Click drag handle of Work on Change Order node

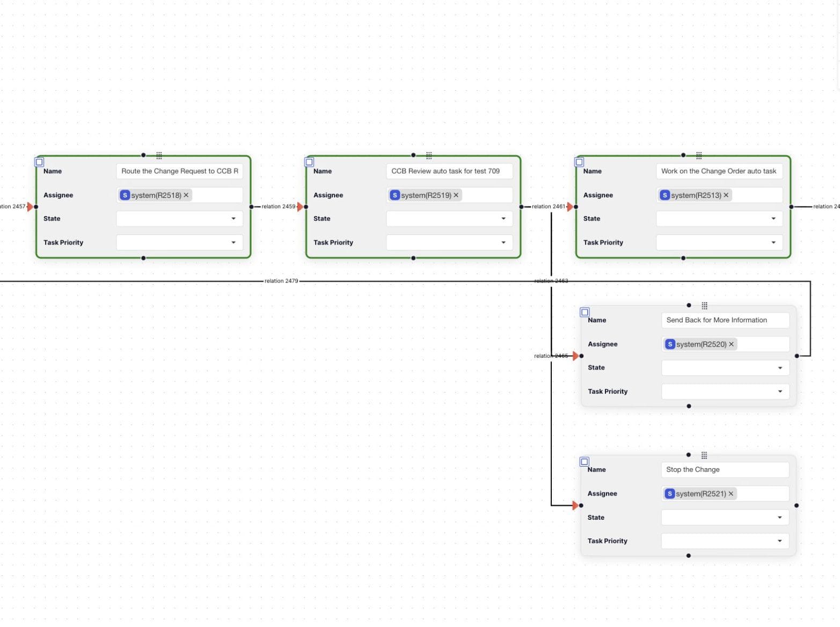(699, 156)
